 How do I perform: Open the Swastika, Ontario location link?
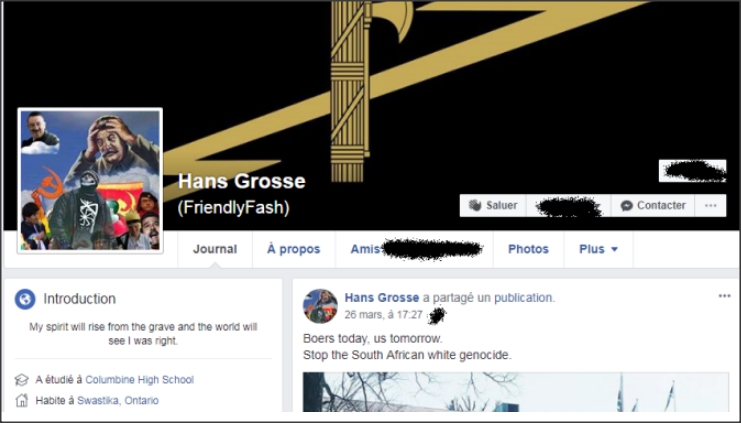(x=118, y=400)
